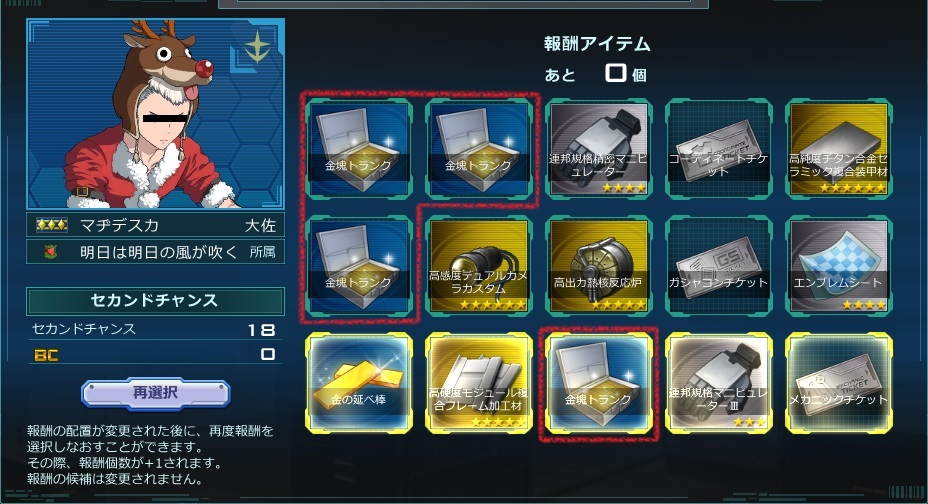Pick the second 金塊トランク in the top row
The height and width of the screenshot is (504, 928).
coord(478,148)
